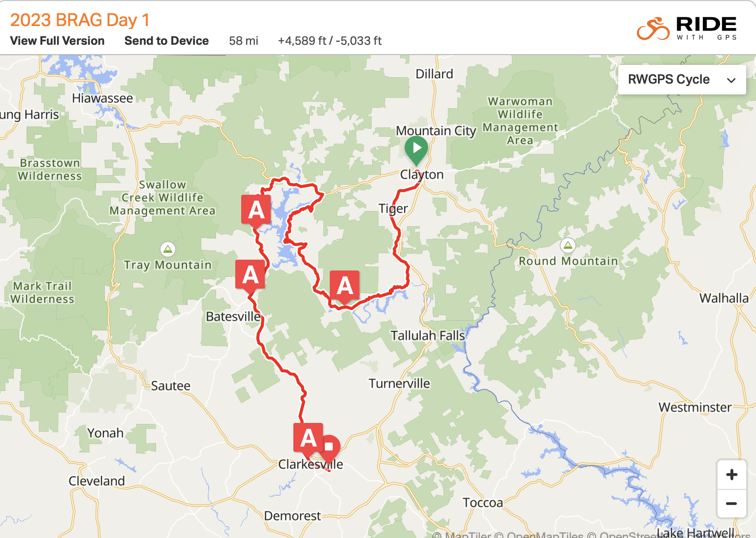Select the aid station marker near Clarkesville
Screen dimensions: 756x538
click(x=308, y=439)
